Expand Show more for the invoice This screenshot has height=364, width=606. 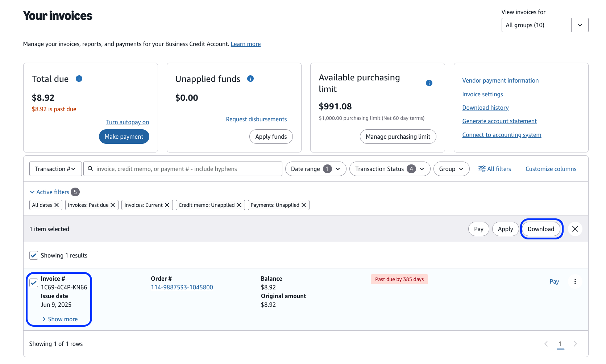coord(60,319)
